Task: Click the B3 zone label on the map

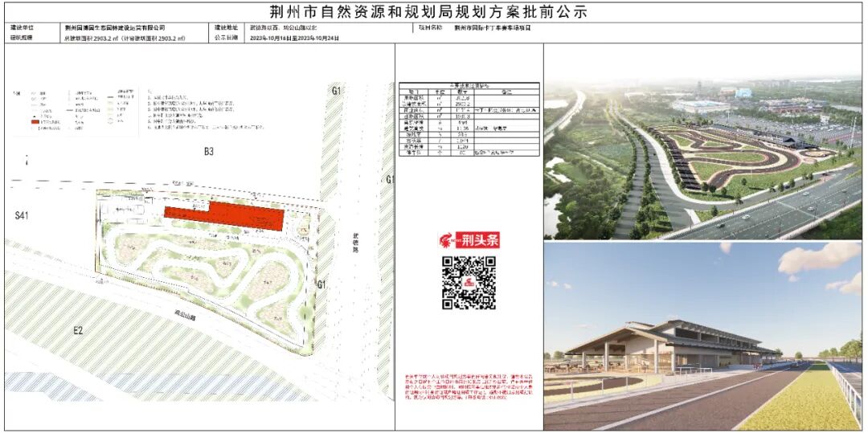Action: click(x=208, y=151)
